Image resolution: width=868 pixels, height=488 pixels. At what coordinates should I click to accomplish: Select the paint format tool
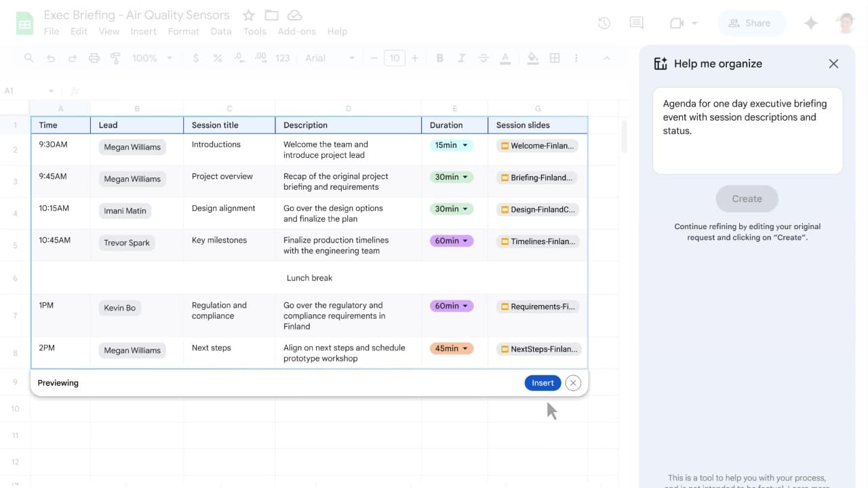pos(115,58)
